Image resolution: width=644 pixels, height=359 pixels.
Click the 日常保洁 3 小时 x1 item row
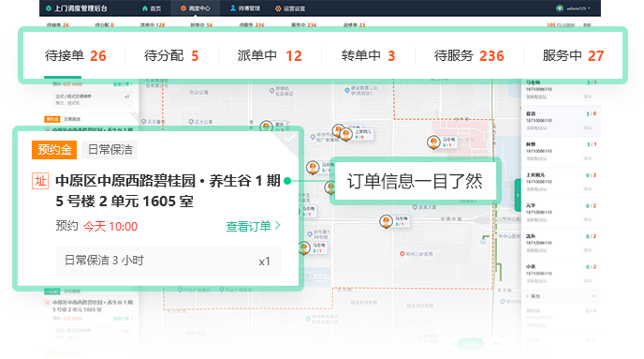pos(168,261)
